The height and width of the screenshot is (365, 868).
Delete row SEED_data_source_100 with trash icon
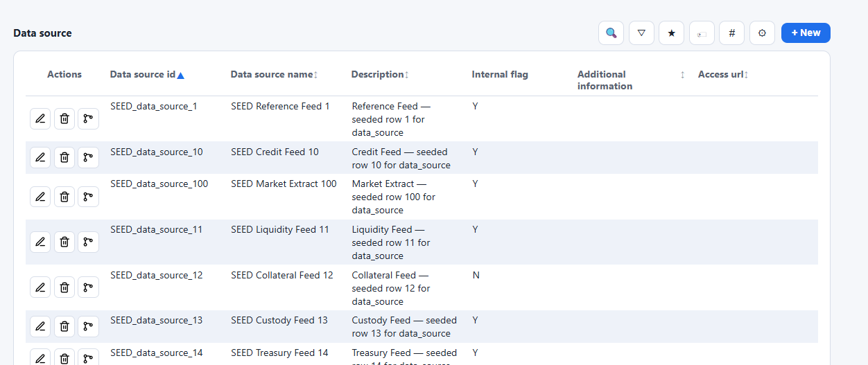coord(64,197)
